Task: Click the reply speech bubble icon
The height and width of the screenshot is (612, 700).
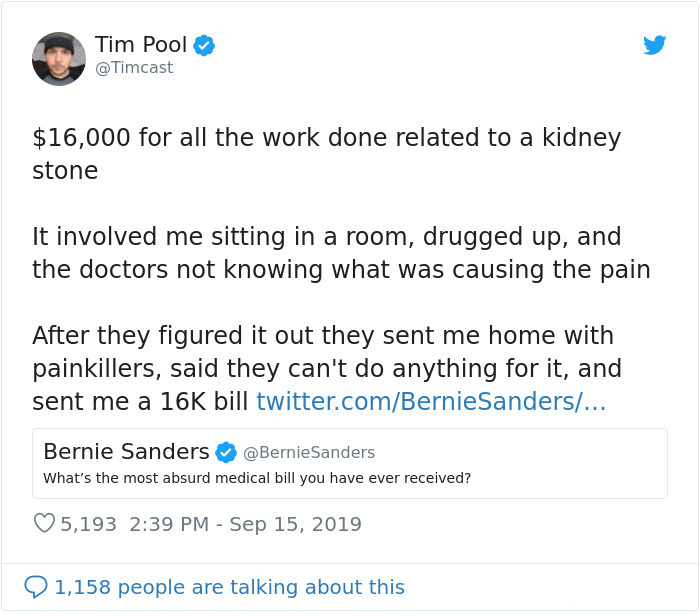Action: (x=35, y=586)
